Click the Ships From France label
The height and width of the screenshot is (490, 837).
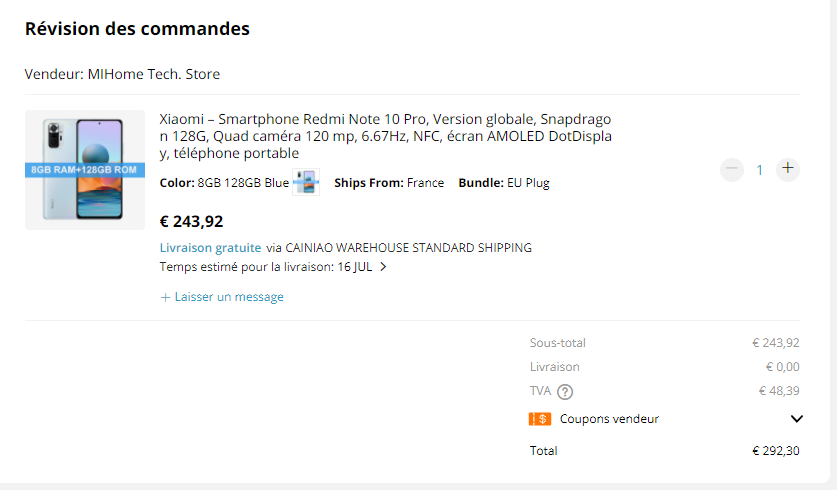(x=389, y=183)
